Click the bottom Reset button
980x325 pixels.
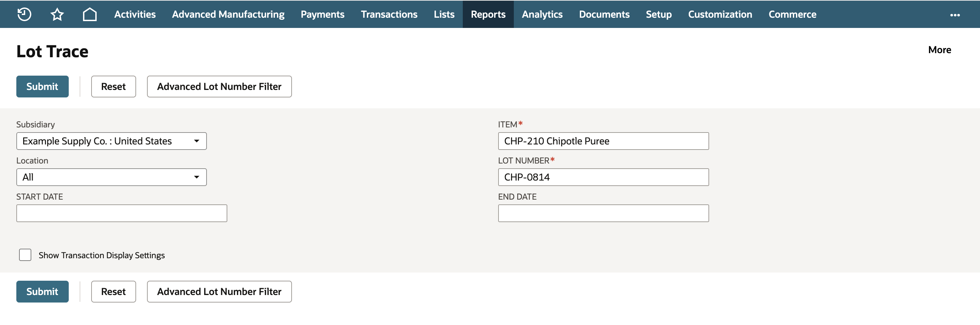113,292
